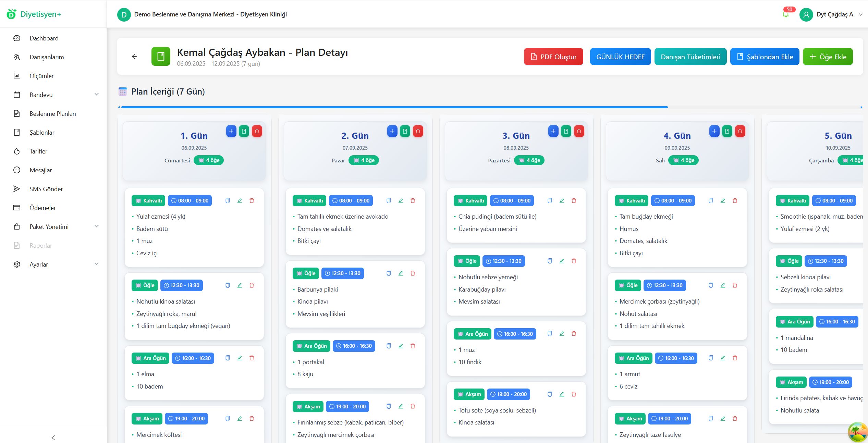Click the notification bell icon
Viewport: 868px width, 443px height.
pyautogui.click(x=785, y=14)
